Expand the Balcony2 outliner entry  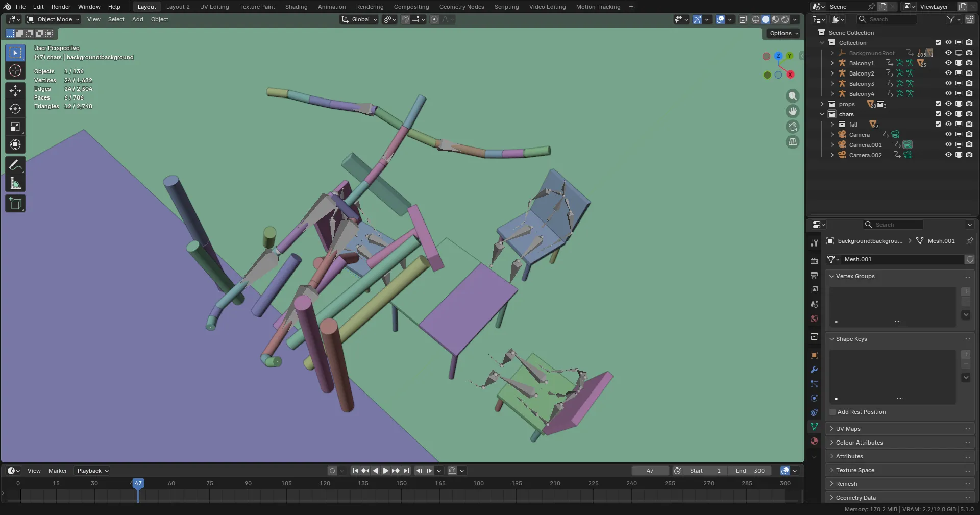point(832,73)
